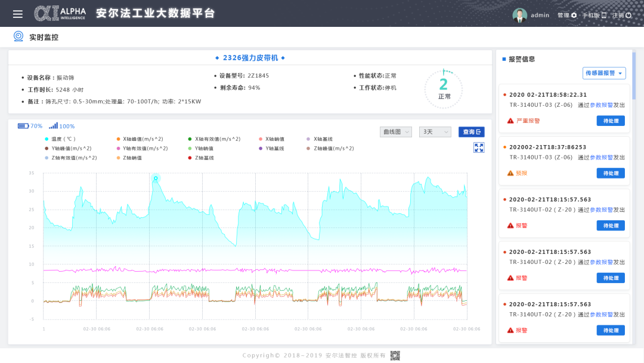Click the alarm list vertical scrollbar

(x=634, y=75)
